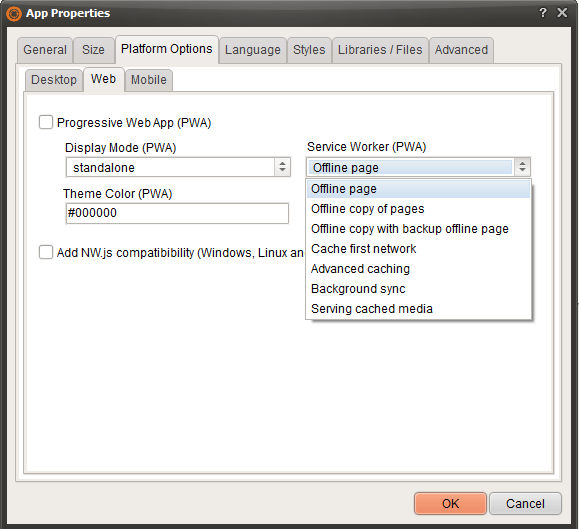
Task: Select Offline page from the list
Action: 418,189
